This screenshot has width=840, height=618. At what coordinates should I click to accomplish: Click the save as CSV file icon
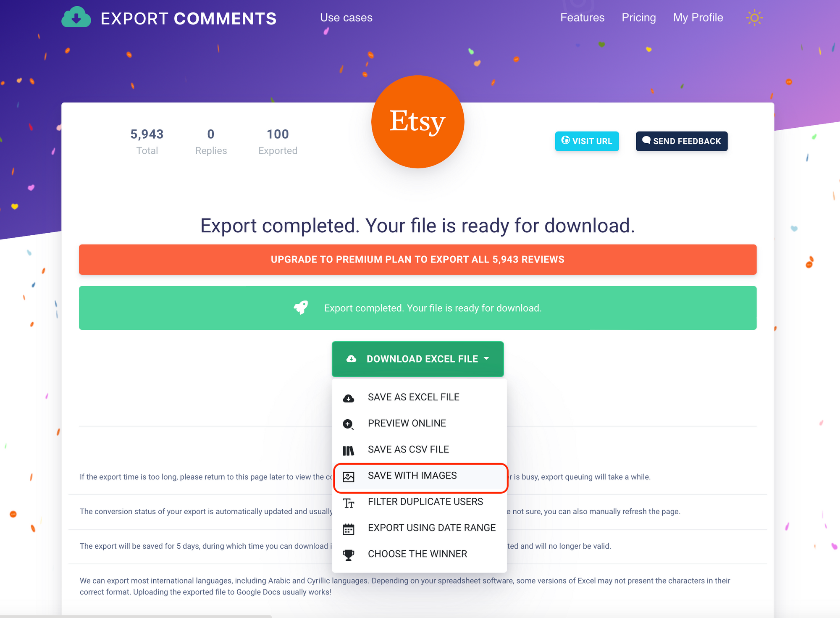point(349,449)
